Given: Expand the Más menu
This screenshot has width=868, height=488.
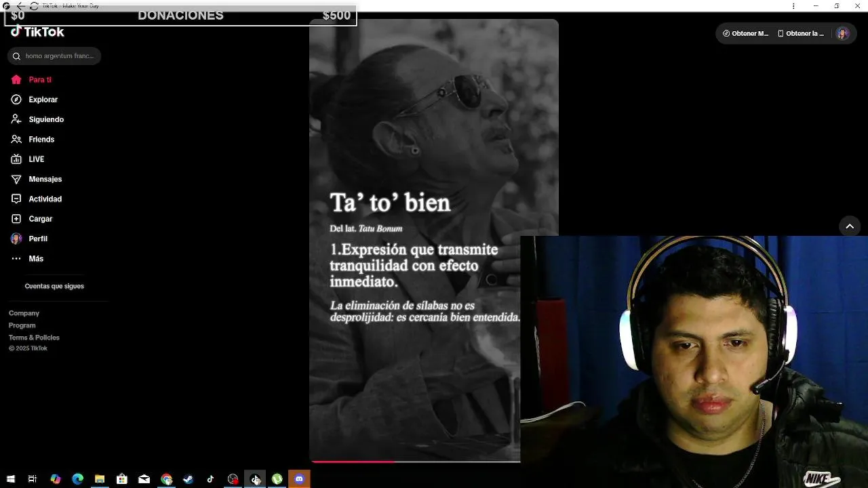Looking at the screenshot, I should 27,259.
